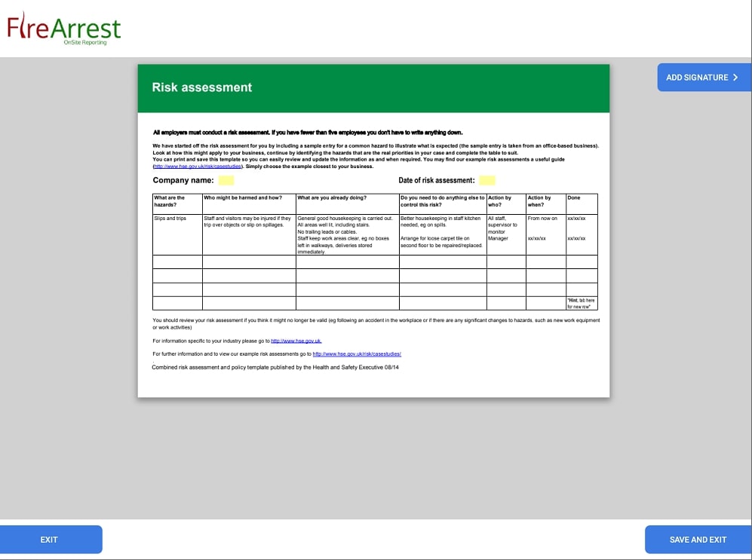752x560 pixels.
Task: Click the 'Action by when?' column header
Action: (x=546, y=203)
